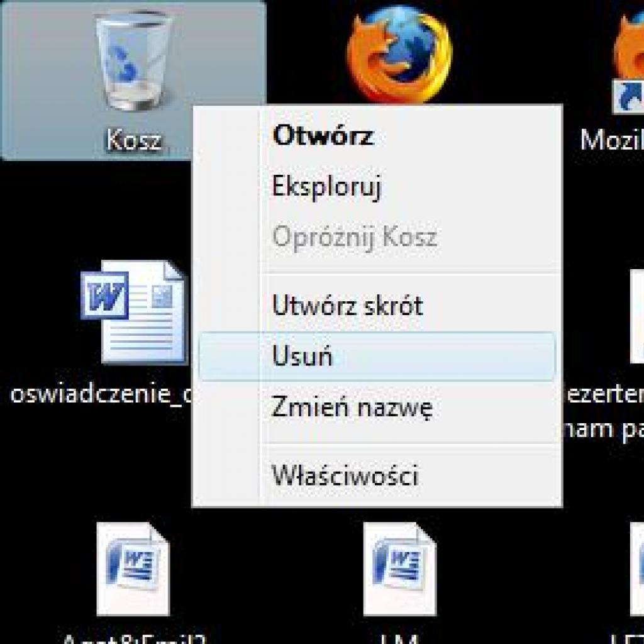Image resolution: width=644 pixels, height=644 pixels.
Task: Click Usuń in the context menu
Action: [x=377, y=356]
